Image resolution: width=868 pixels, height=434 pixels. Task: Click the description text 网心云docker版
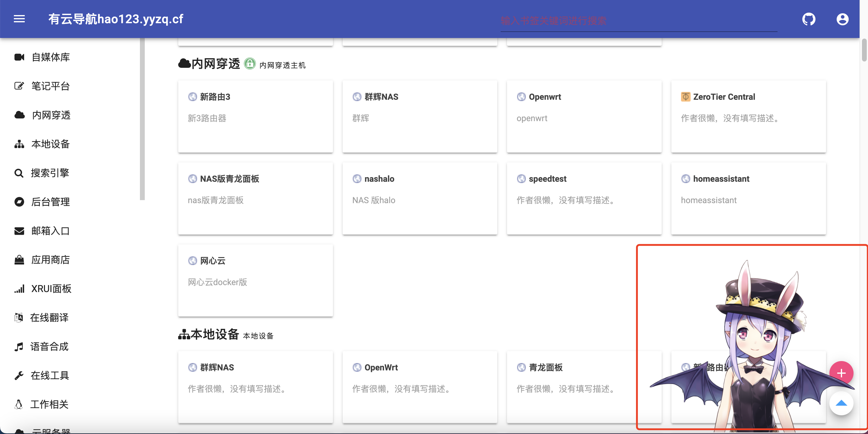click(217, 282)
